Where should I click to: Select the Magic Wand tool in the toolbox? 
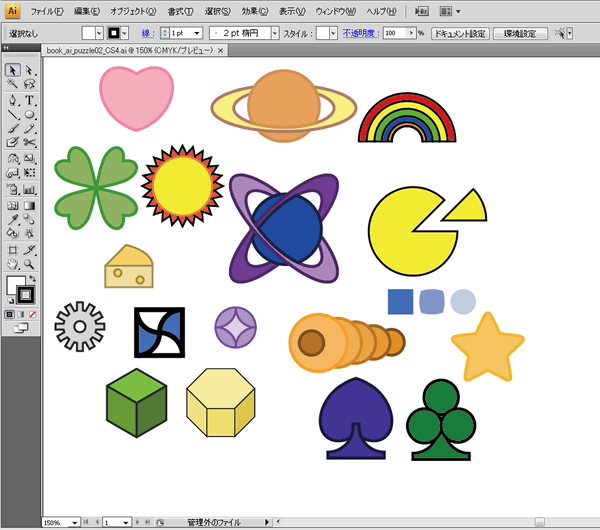coord(13,83)
